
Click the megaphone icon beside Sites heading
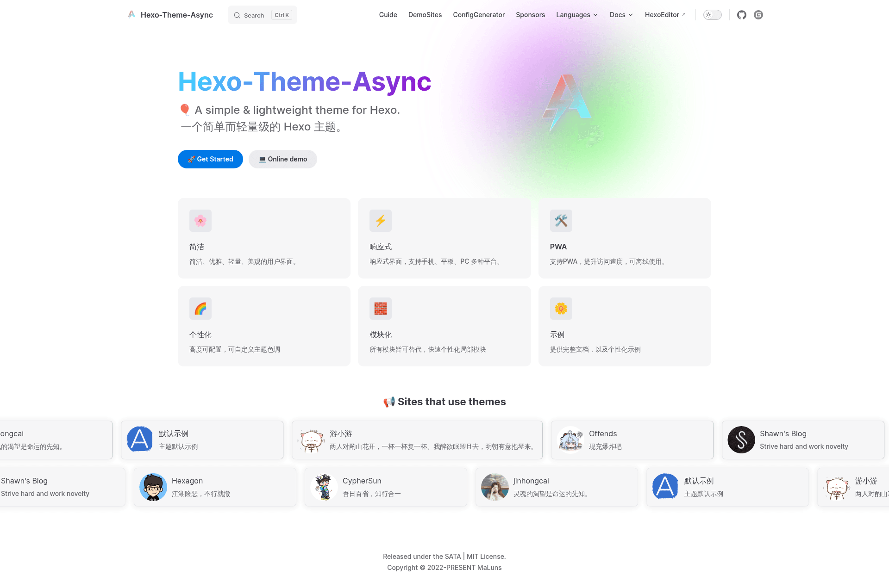(x=389, y=402)
